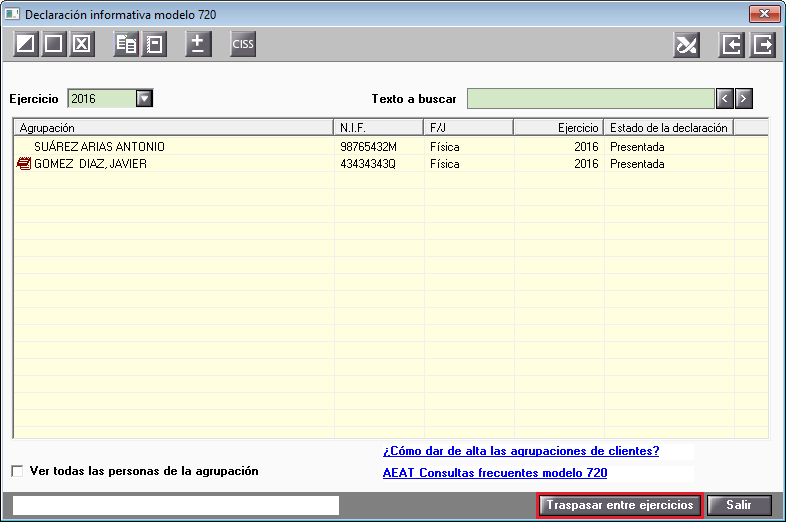Screen dimensions: 786x522
Task: Click the Traspasar entre ejercicios button
Action: pos(620,505)
